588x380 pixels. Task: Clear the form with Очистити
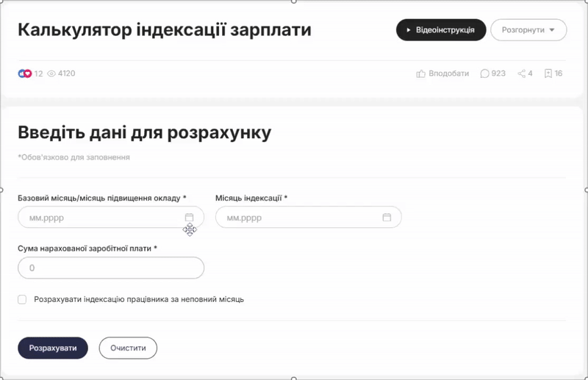click(128, 348)
